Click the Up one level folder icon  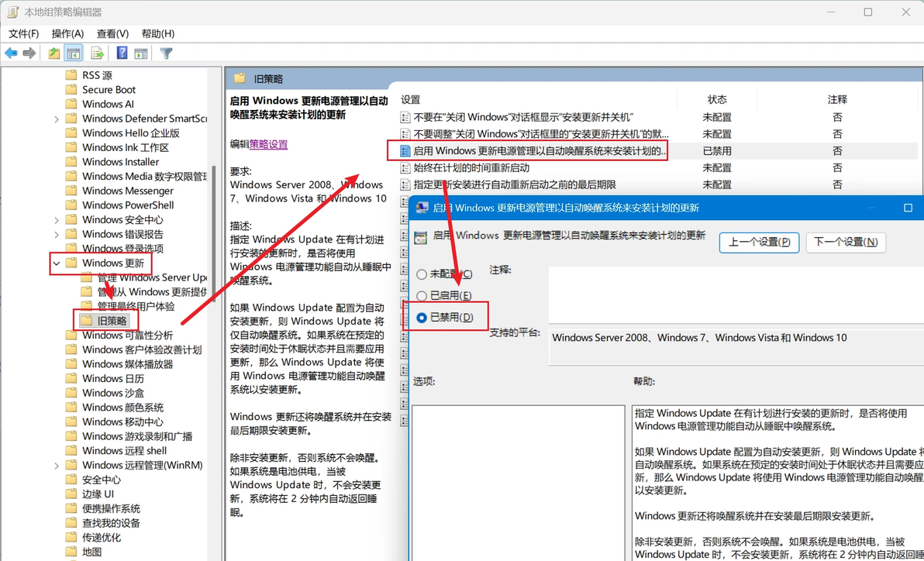[54, 53]
